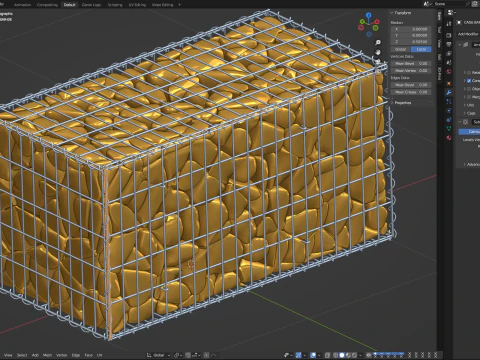
Task: Click the Median X value field
Action: (411, 29)
